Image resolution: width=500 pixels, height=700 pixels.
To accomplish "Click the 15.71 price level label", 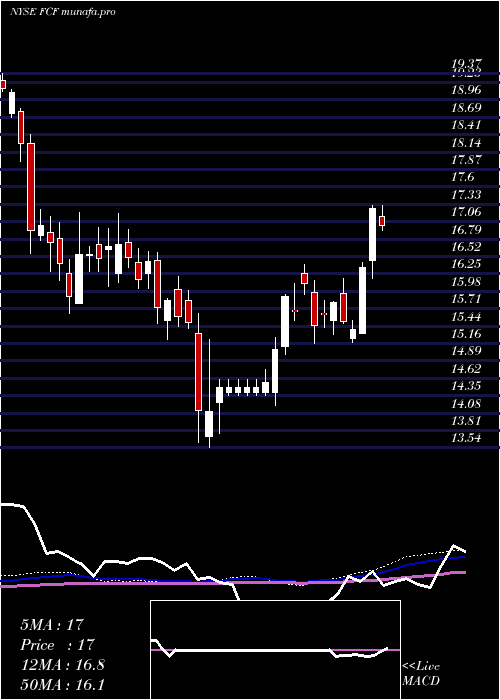I will pos(467,299).
